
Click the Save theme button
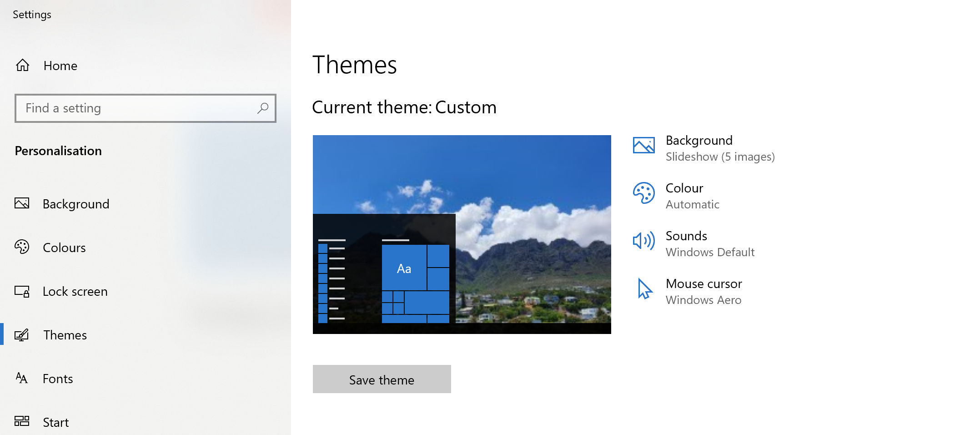[382, 379]
